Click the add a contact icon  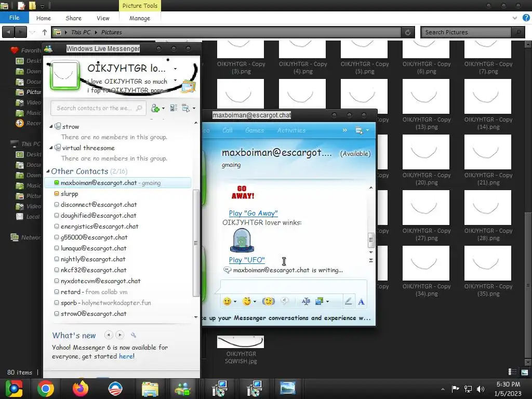tap(155, 108)
